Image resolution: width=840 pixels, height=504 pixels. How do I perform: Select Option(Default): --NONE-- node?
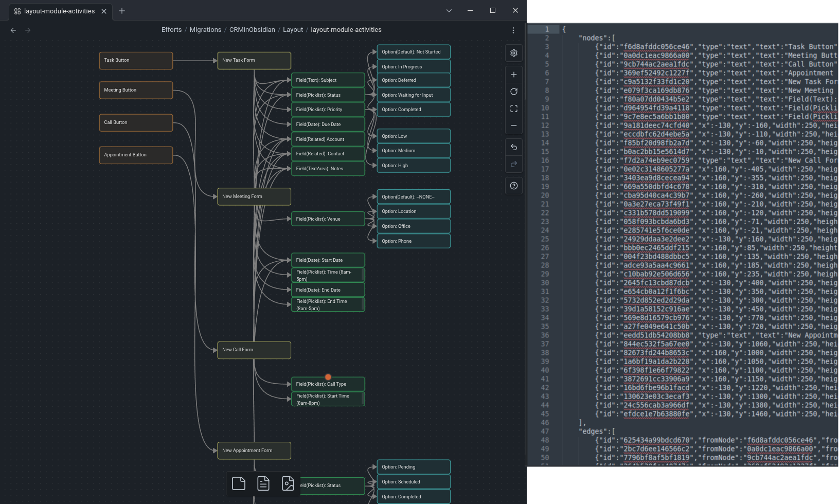click(x=414, y=197)
